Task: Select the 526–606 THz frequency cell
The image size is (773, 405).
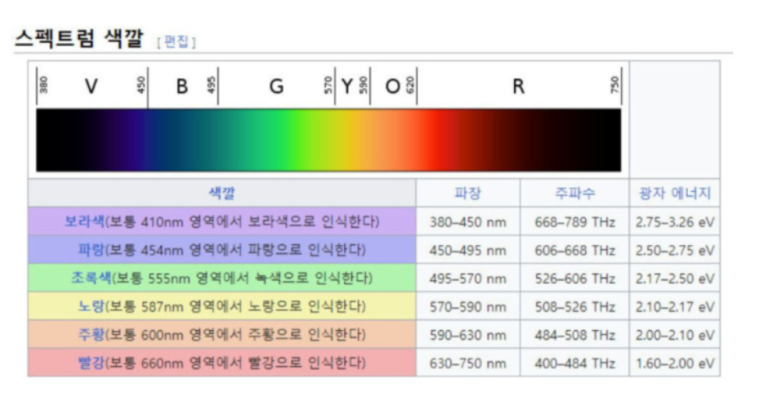Action: [x=575, y=278]
